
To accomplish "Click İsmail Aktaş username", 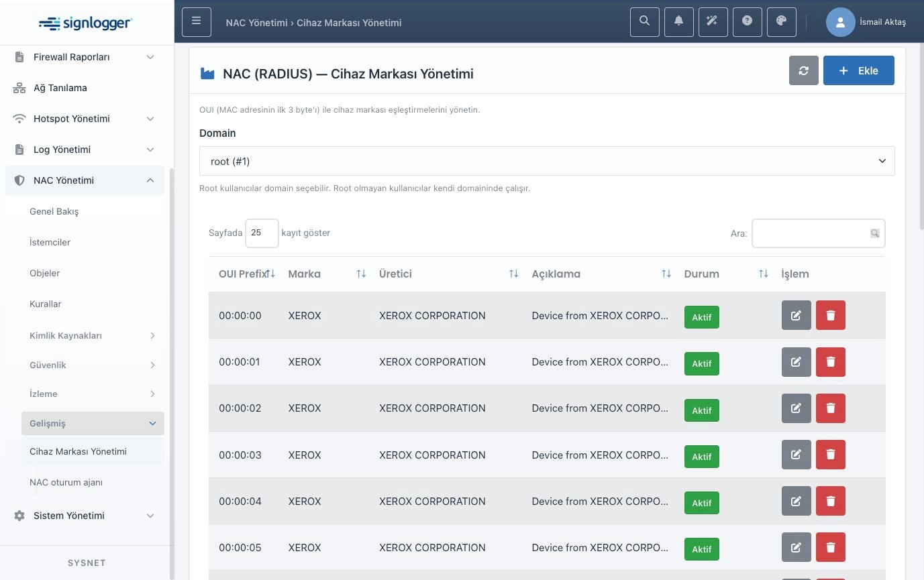I will [882, 22].
